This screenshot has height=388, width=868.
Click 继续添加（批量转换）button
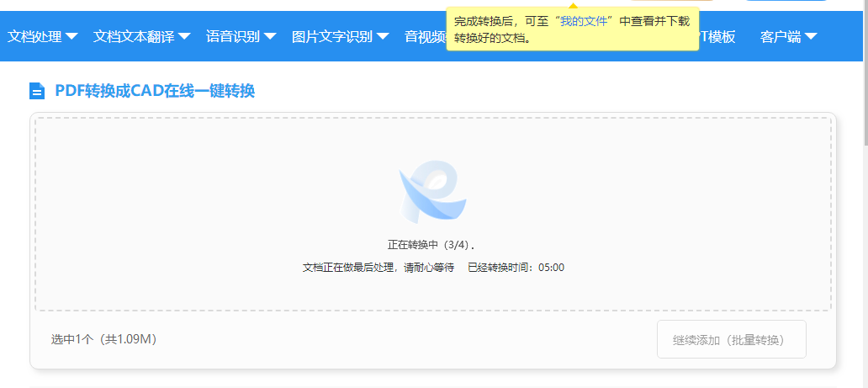click(731, 339)
